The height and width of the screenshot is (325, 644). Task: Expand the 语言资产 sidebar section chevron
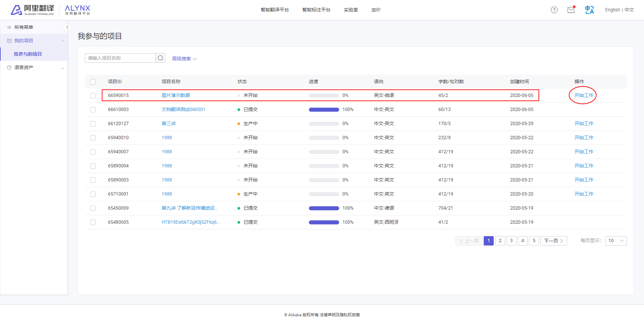62,68
